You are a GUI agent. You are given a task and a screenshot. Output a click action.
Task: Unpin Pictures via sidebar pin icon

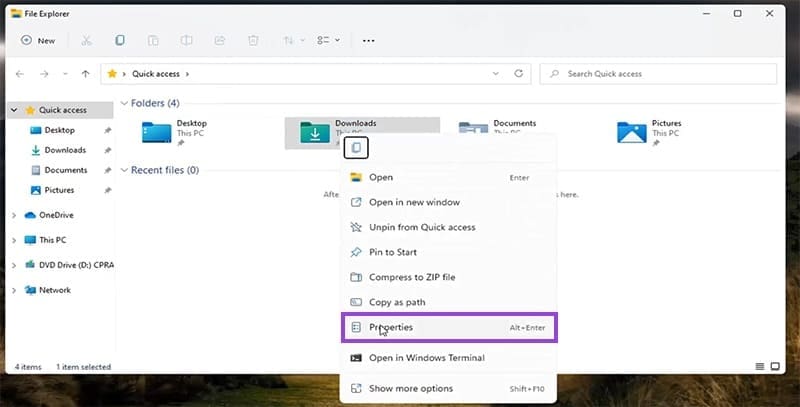(x=108, y=190)
